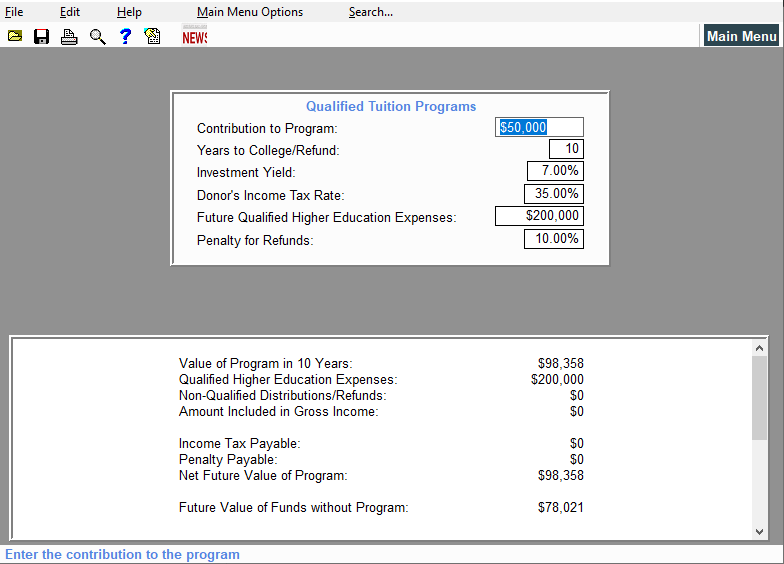Click the calculator notepad icon

tap(153, 37)
